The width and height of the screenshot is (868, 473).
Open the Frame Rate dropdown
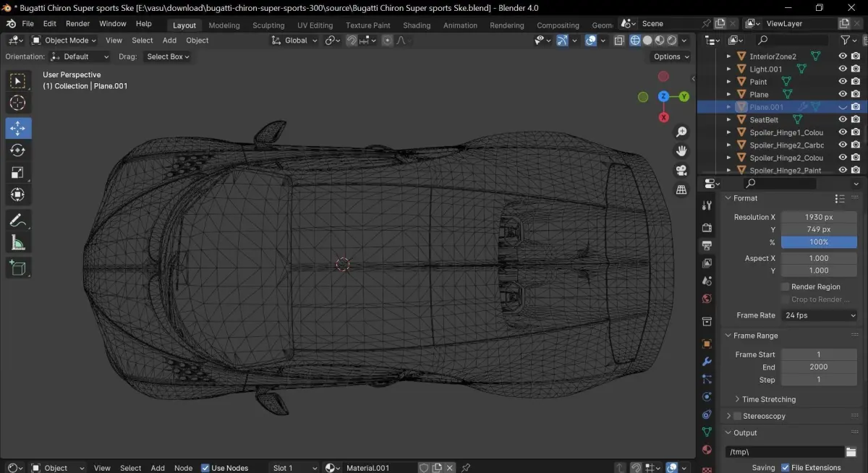click(819, 315)
